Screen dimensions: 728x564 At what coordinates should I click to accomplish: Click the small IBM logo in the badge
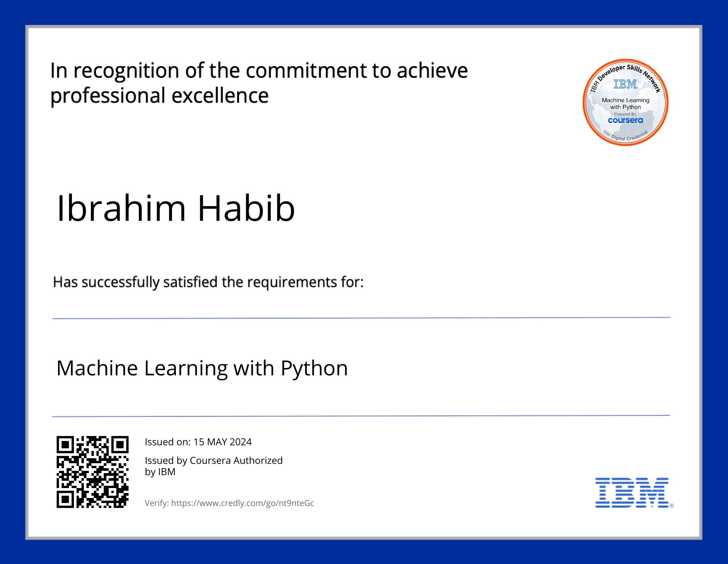[625, 84]
